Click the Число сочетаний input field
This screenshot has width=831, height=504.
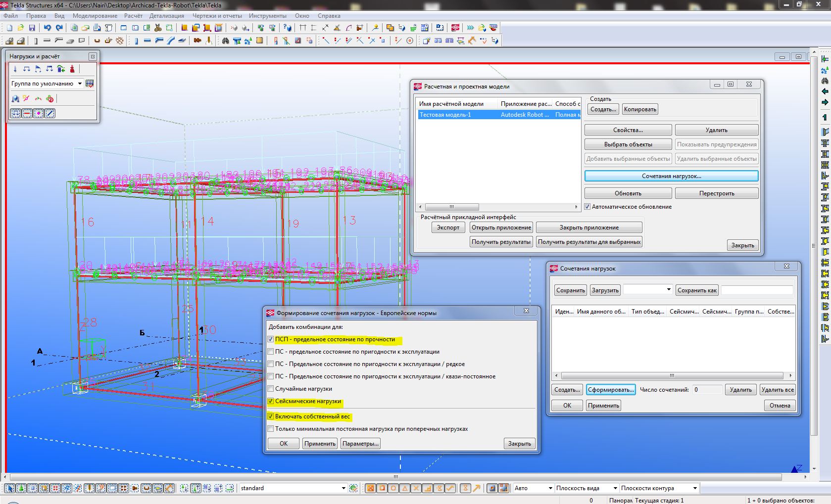click(707, 390)
